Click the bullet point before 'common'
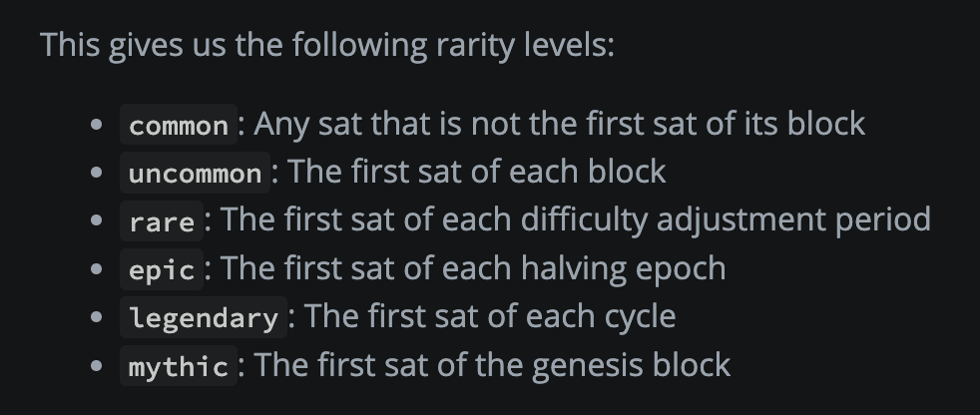The image size is (980, 415). point(96,125)
